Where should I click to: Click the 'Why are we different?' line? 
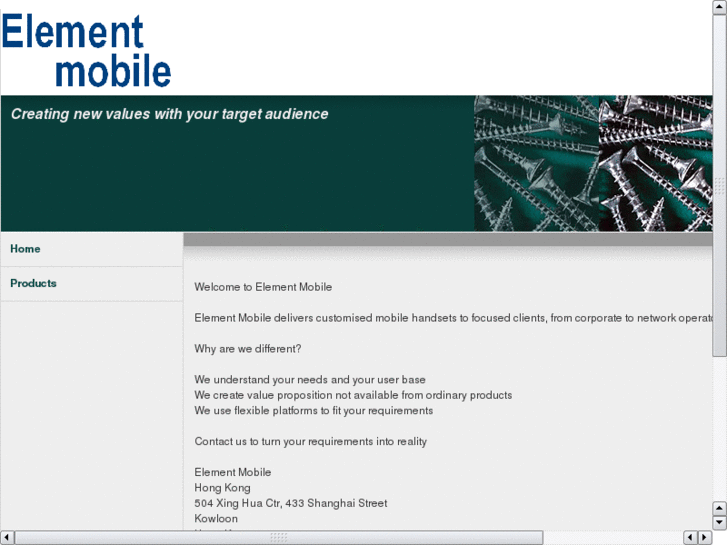tap(247, 349)
